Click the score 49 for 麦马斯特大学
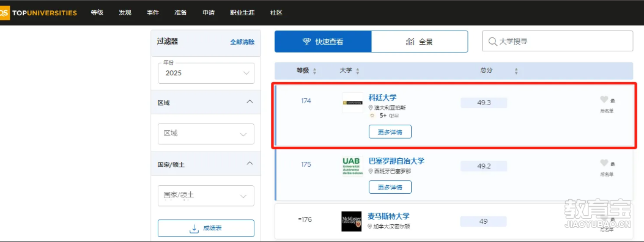Screen dimensions: 644x242 point(484,221)
